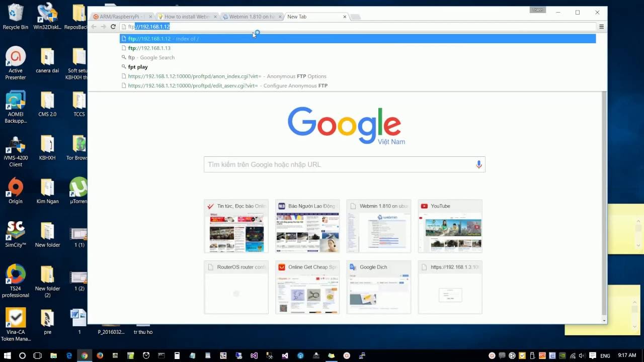Open the Active Presenter desktop icon
Screen dimensions: 644x362
[x=16, y=63]
